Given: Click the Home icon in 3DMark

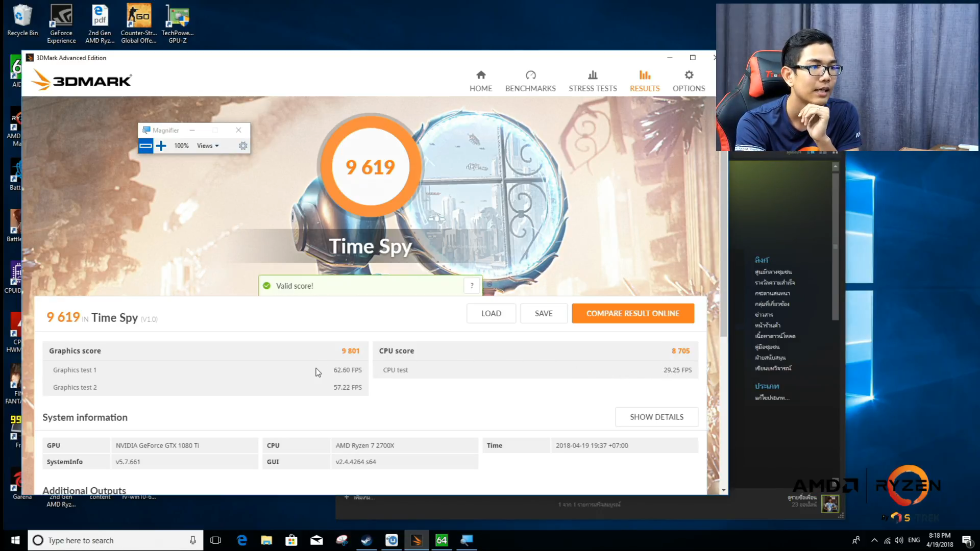Looking at the screenshot, I should 481,76.
